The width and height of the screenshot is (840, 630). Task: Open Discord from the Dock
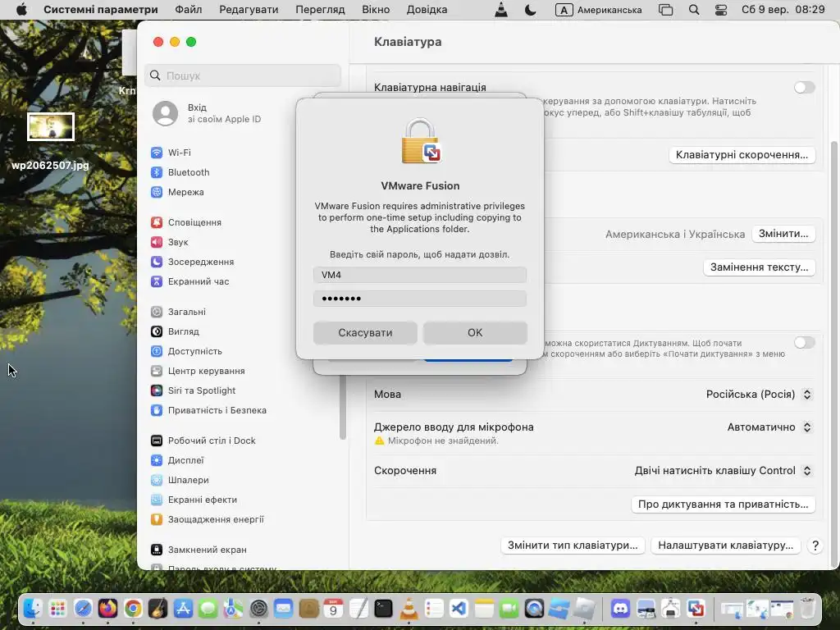620,609
